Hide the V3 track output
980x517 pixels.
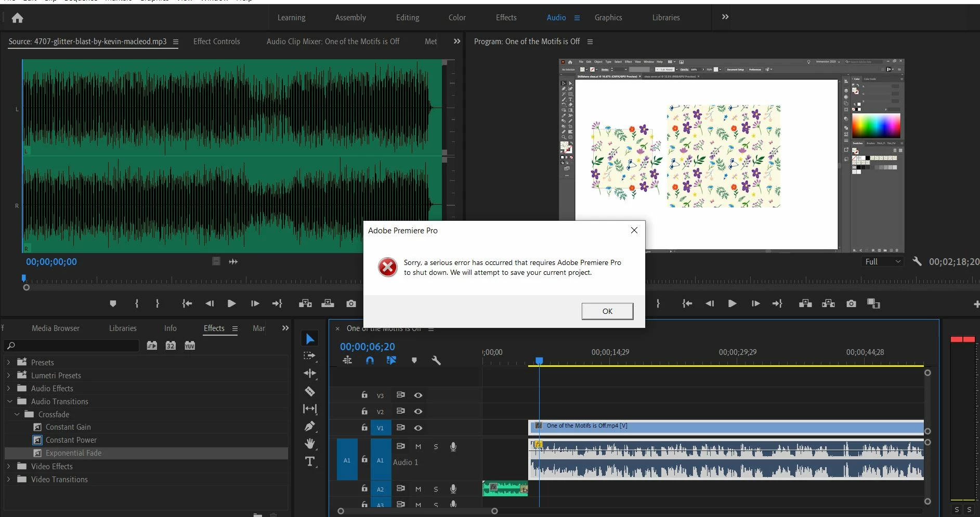pyautogui.click(x=418, y=395)
